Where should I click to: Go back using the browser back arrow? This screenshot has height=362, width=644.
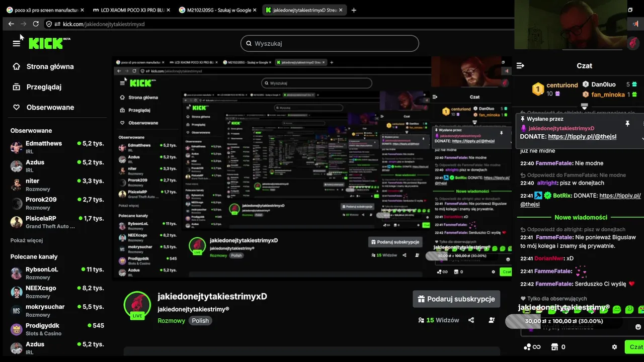pyautogui.click(x=11, y=24)
